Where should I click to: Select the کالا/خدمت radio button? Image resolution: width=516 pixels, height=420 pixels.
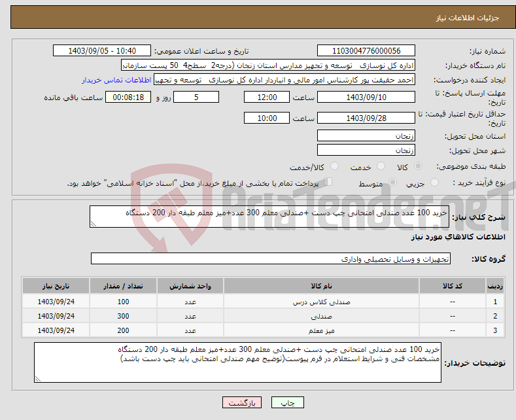pos(334,166)
